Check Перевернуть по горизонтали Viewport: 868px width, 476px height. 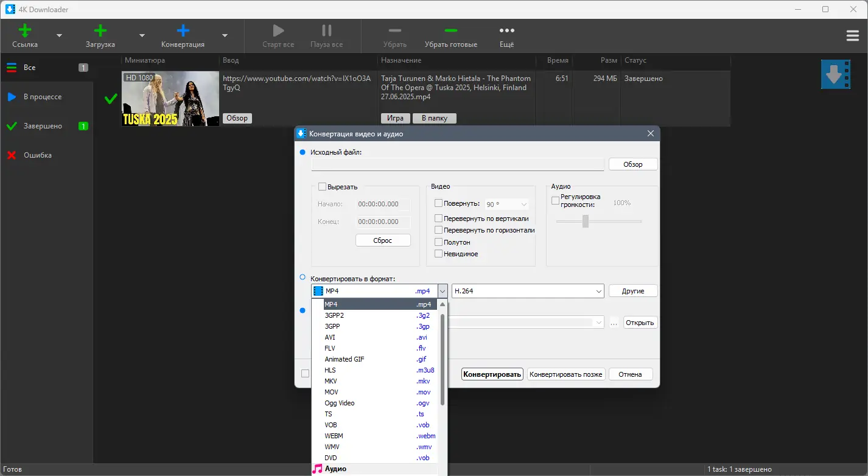tap(438, 230)
